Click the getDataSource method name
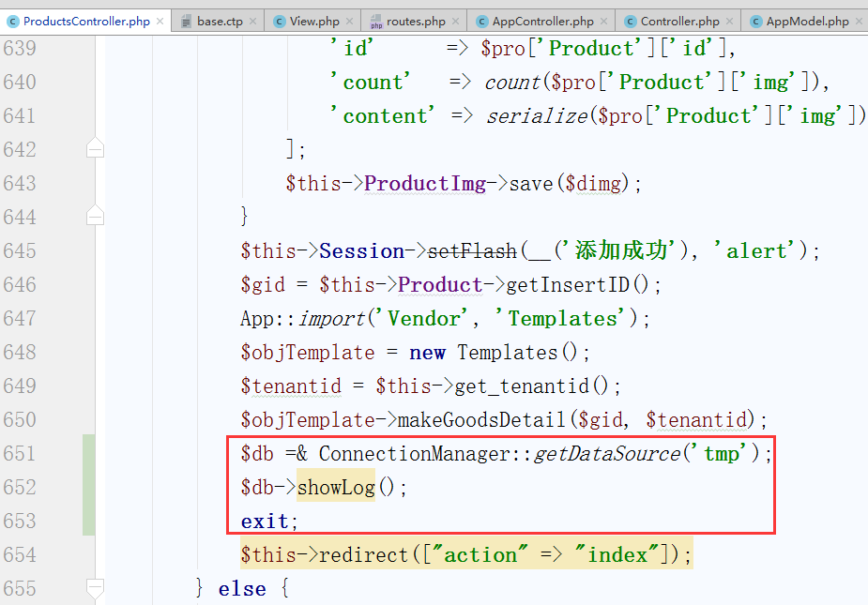This screenshot has width=868, height=605. click(x=606, y=454)
